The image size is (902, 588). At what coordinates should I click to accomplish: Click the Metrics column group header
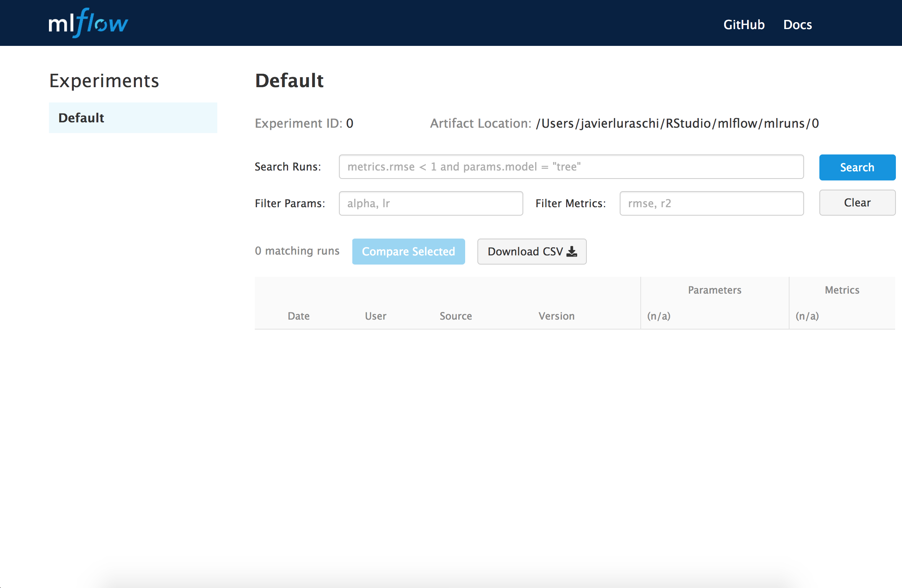tap(842, 290)
